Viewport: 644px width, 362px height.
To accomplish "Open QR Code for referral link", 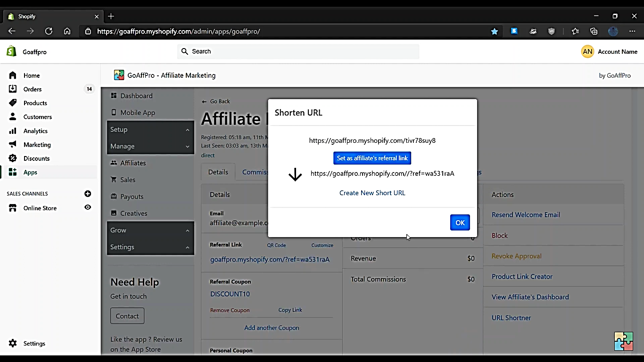I will tap(276, 245).
